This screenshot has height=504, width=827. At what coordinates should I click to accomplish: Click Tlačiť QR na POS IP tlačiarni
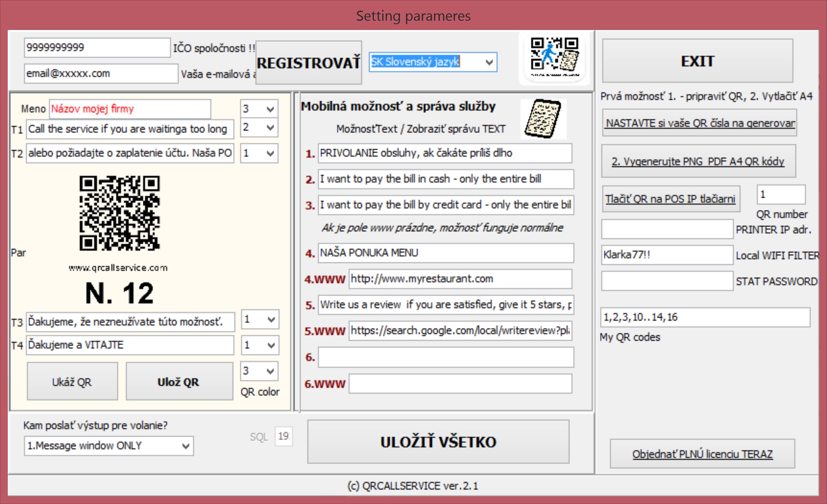pos(671,199)
